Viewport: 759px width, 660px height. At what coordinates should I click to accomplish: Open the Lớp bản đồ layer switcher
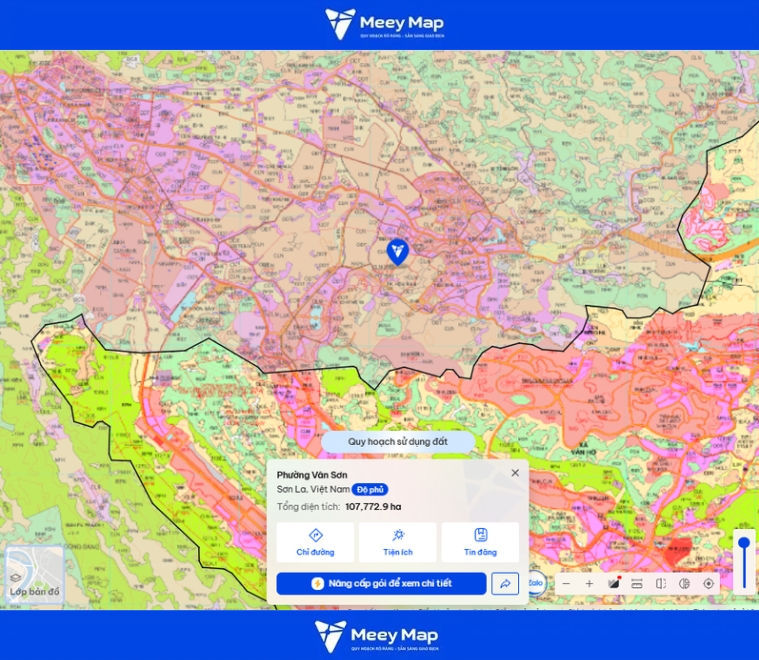click(x=34, y=575)
